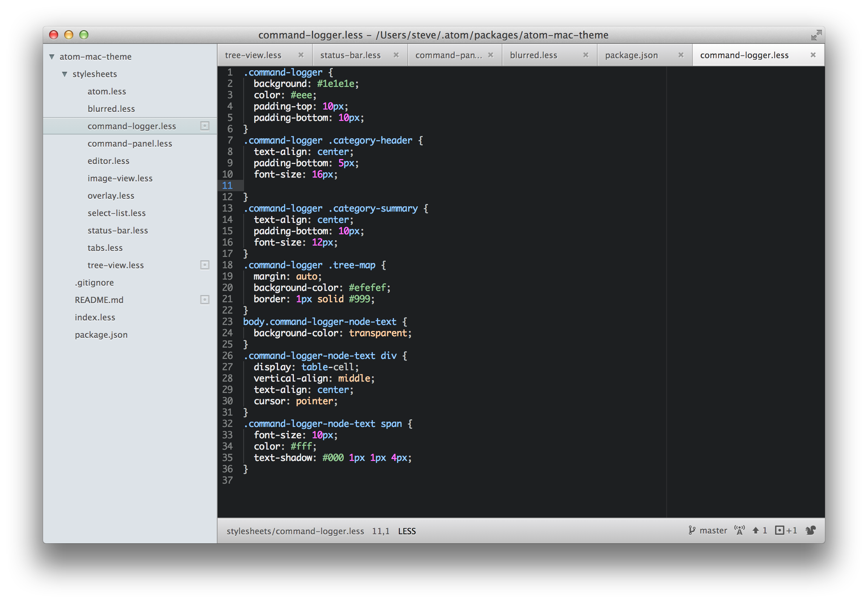Click the git branch icon in status bar

692,530
